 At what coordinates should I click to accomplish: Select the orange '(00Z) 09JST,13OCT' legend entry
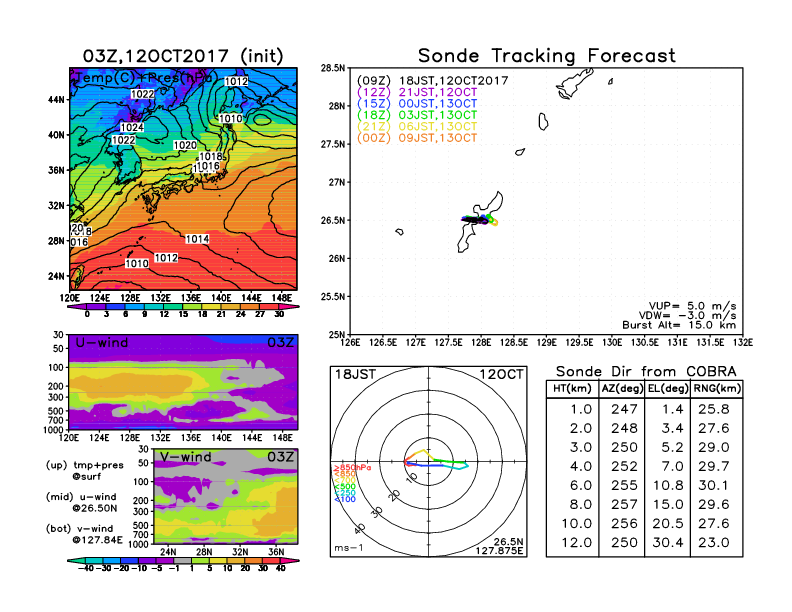[417, 138]
